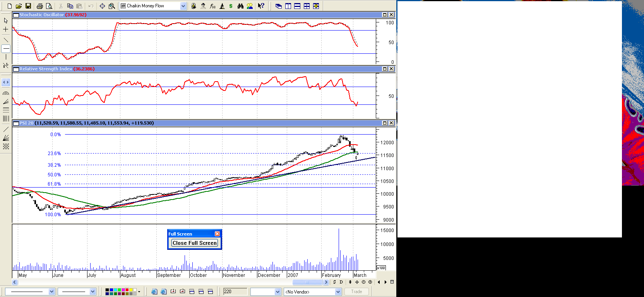The image size is (644, 297).
Task: Click the chart's horizontal scrollbar thumb
Action: pos(308,282)
